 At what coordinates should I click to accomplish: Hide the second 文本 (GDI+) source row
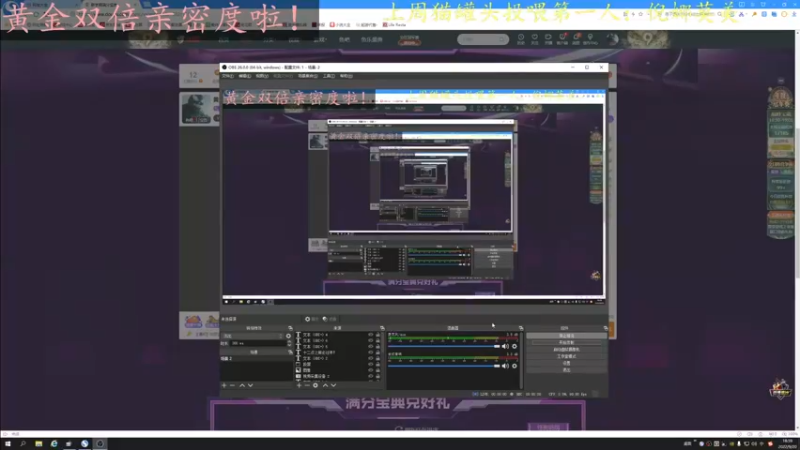coord(370,340)
